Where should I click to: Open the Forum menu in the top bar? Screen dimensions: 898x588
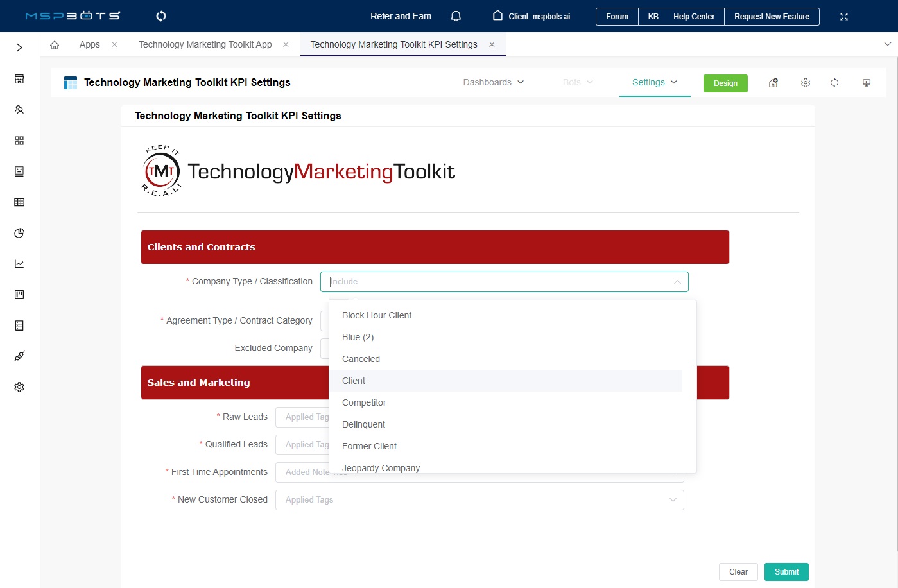pyautogui.click(x=616, y=17)
